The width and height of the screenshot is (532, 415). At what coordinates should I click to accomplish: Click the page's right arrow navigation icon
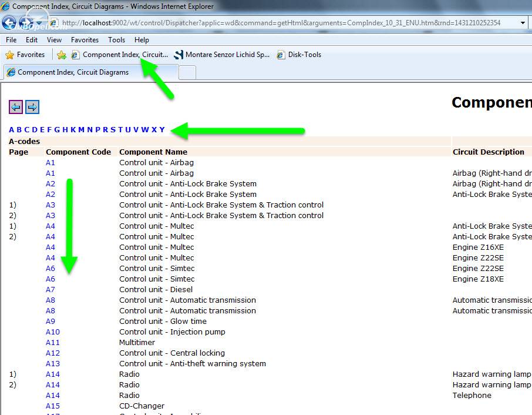click(x=32, y=108)
